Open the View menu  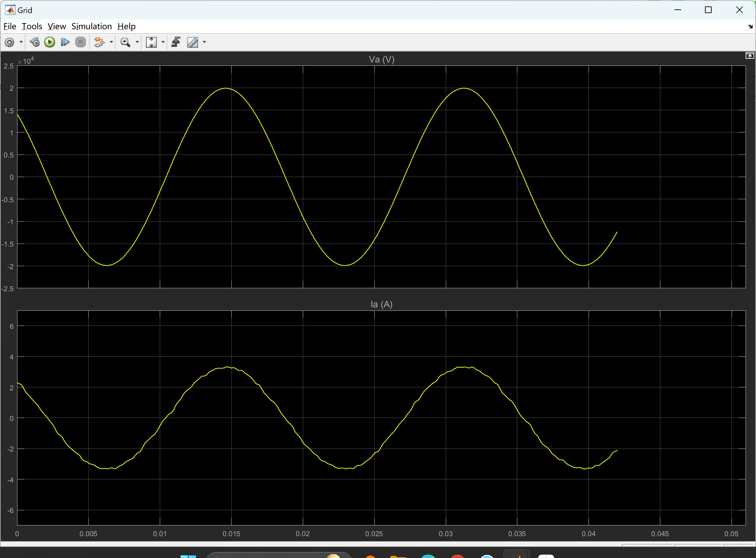(56, 26)
